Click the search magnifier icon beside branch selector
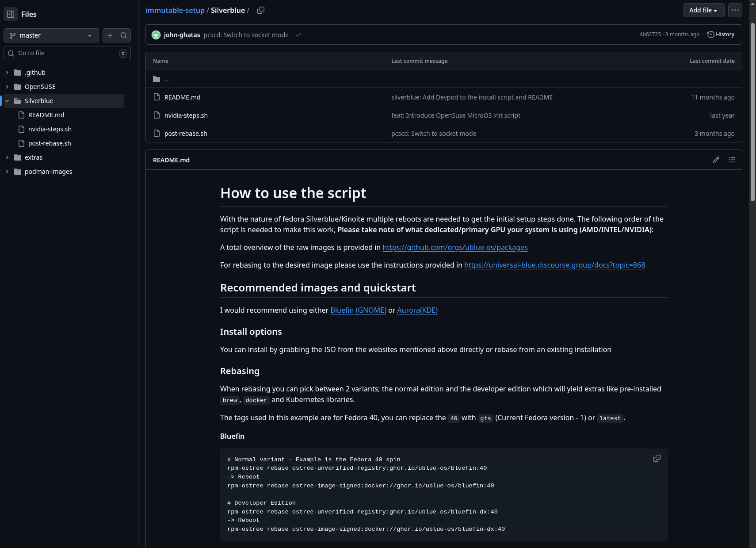Image resolution: width=756 pixels, height=548 pixels. coord(124,35)
